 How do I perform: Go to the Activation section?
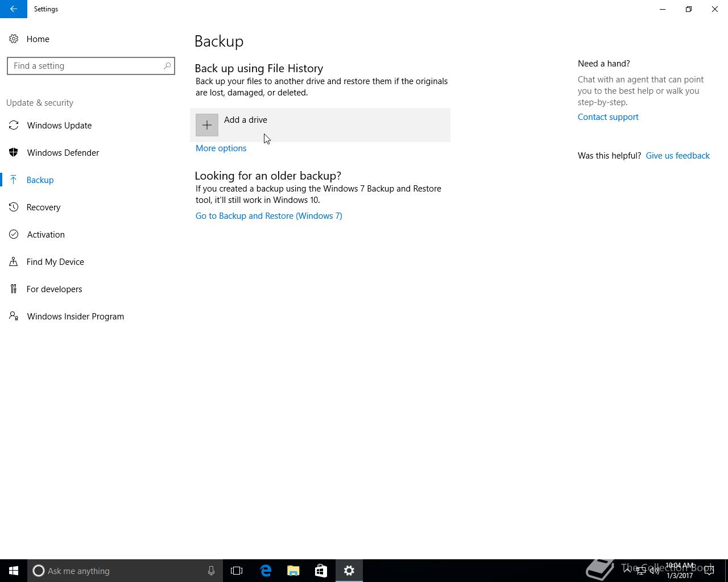pos(45,235)
